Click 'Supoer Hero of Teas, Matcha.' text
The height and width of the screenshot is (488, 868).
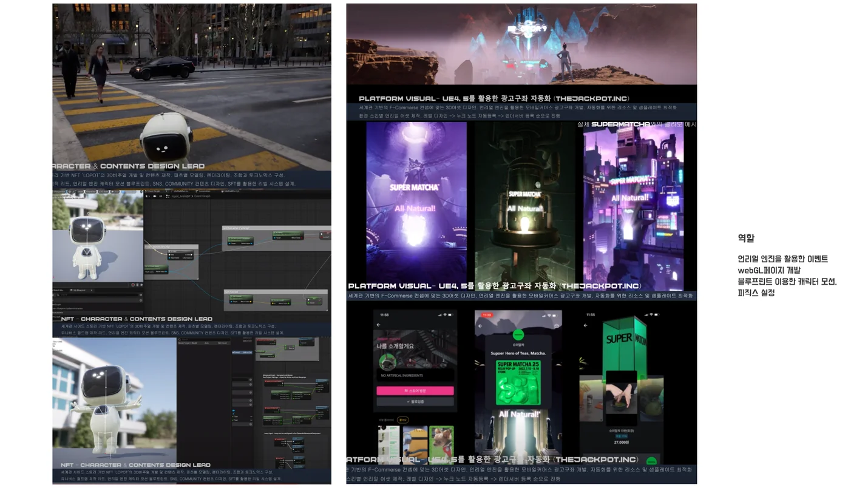pos(518,353)
